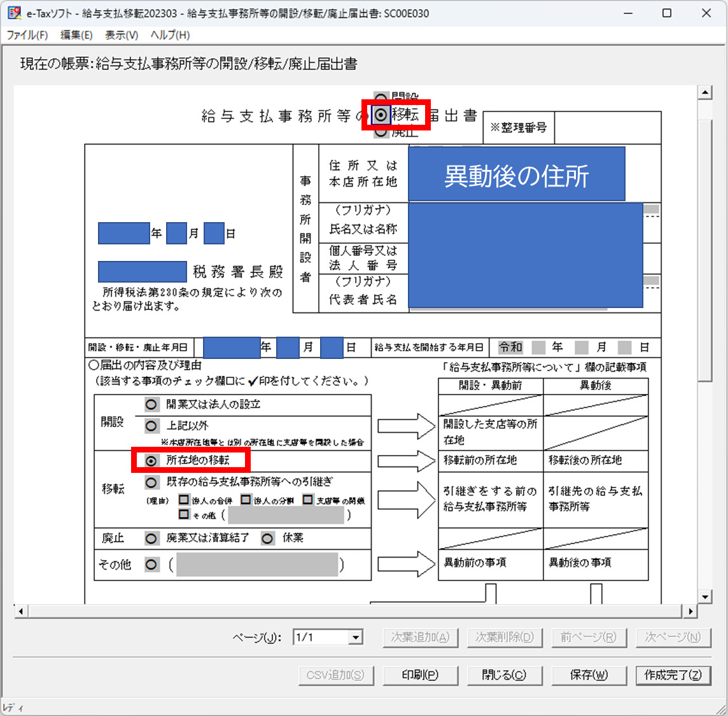This screenshot has height=716, width=728.
Task: Click the e-Tax app icon in title bar
Action: 14,13
